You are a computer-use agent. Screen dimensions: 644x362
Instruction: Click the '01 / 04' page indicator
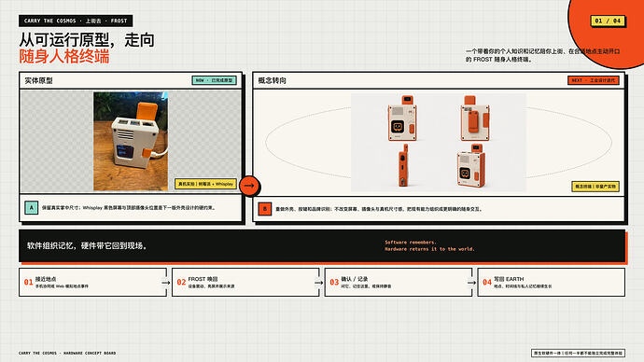click(608, 21)
